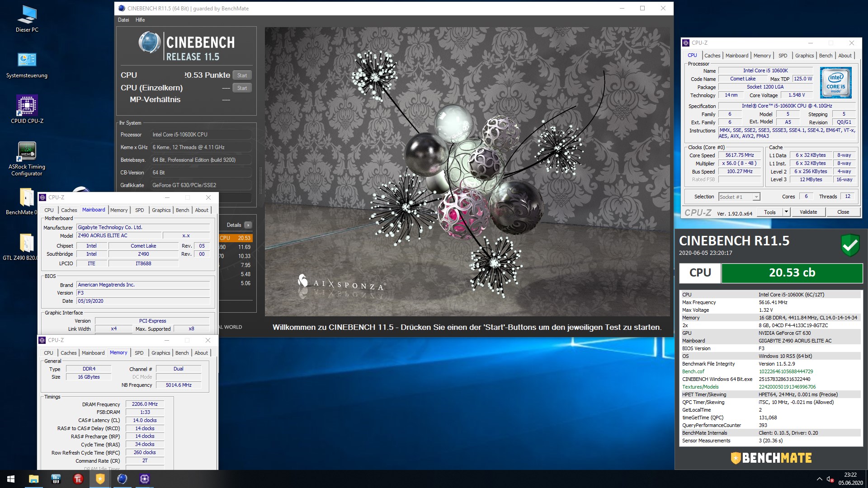Click the green BenchMate verification shield
This screenshot has width=868, height=488.
850,245
